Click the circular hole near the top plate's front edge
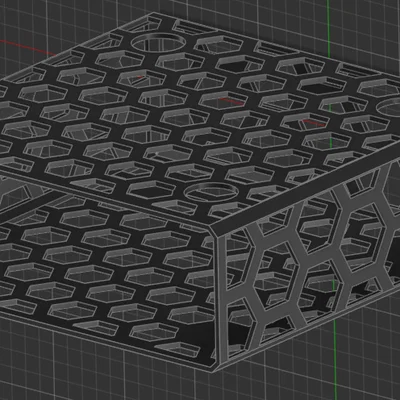This screenshot has height=400, width=400. (212, 191)
